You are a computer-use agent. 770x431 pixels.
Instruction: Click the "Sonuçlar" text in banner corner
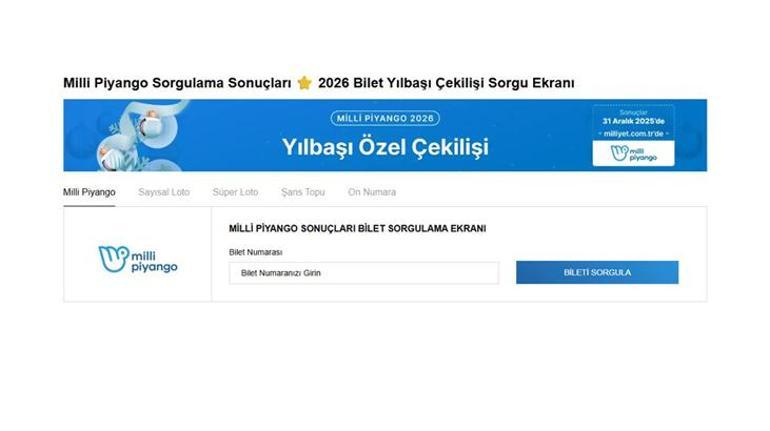633,112
